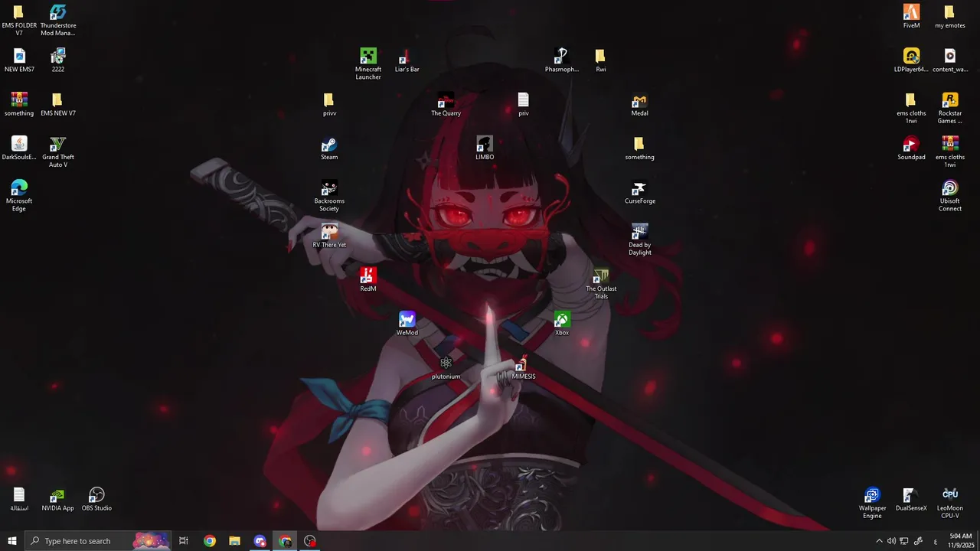Open the EMS FOLDER V7 folder

(x=18, y=12)
